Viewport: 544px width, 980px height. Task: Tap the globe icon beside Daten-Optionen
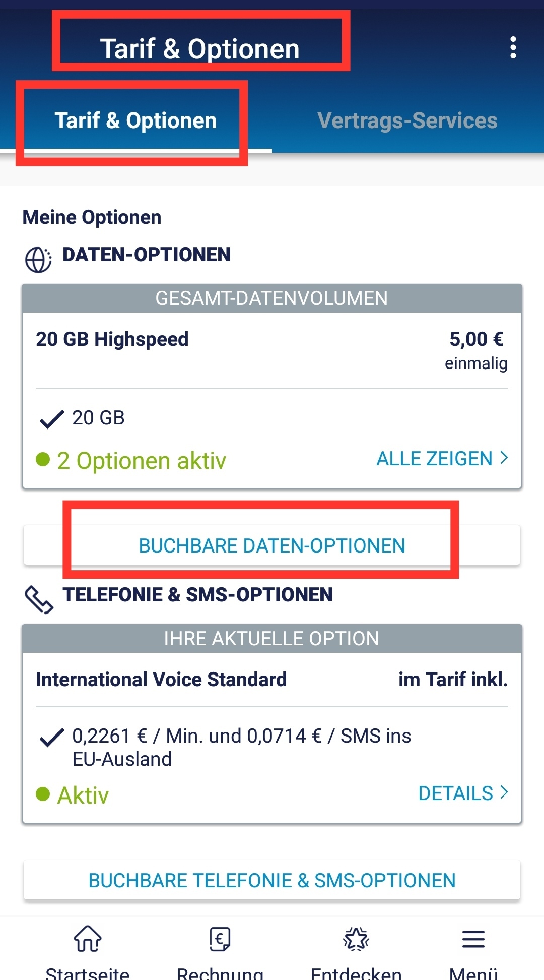pyautogui.click(x=38, y=260)
